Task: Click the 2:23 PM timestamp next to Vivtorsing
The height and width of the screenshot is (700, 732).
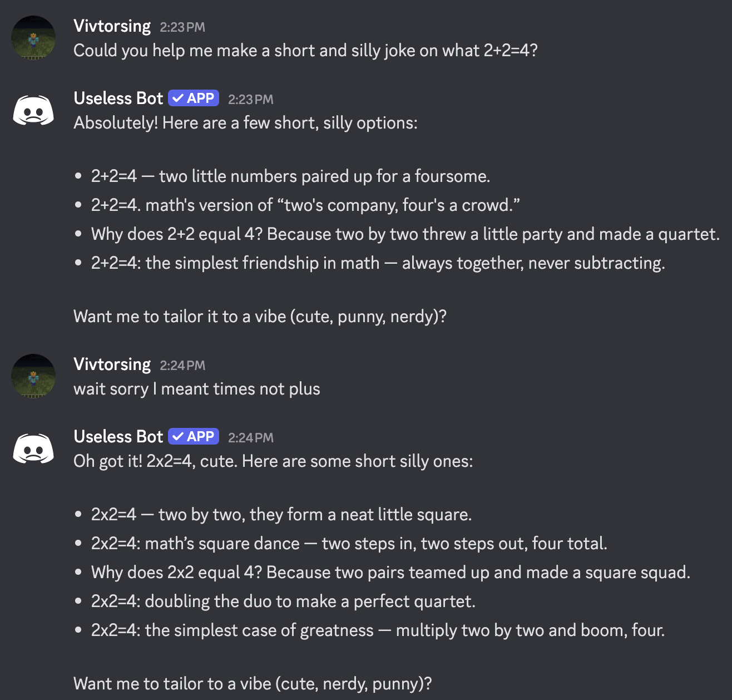Action: coord(182,27)
